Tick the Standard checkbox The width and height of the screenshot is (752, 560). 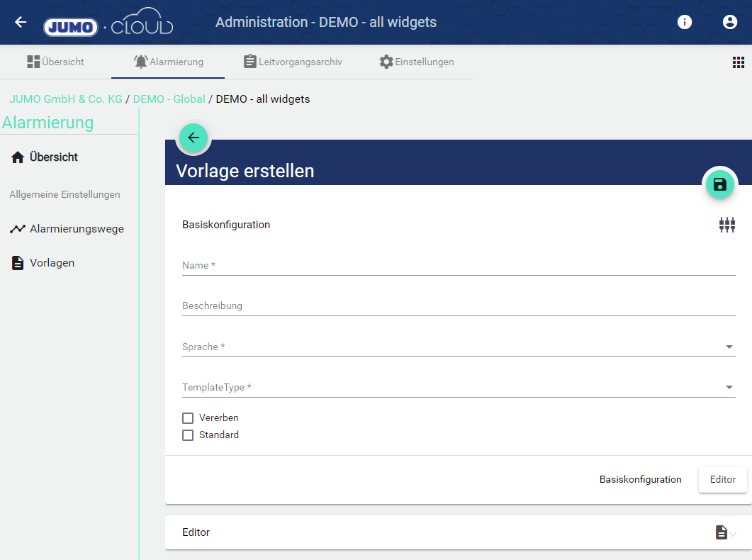(188, 435)
